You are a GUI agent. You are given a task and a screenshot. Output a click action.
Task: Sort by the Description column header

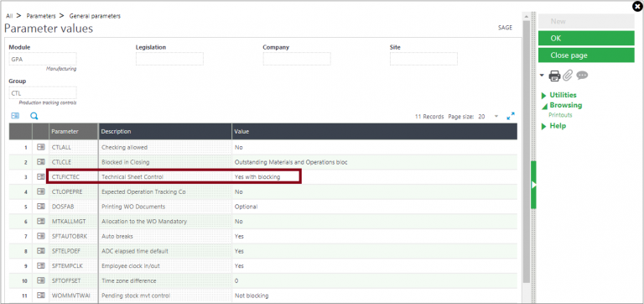(165, 131)
